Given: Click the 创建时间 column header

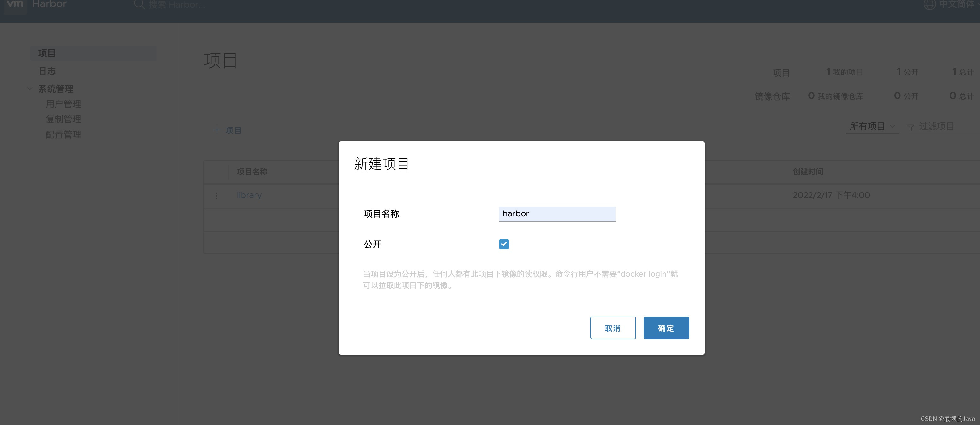Looking at the screenshot, I should tap(808, 172).
